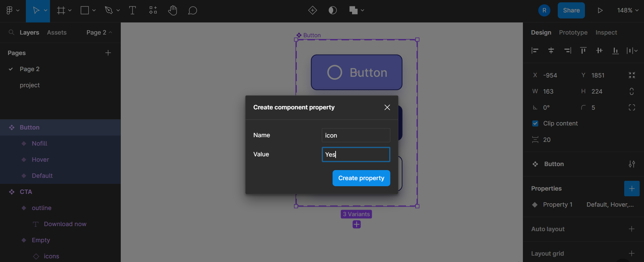
Task: Click the Share button
Action: tap(571, 10)
